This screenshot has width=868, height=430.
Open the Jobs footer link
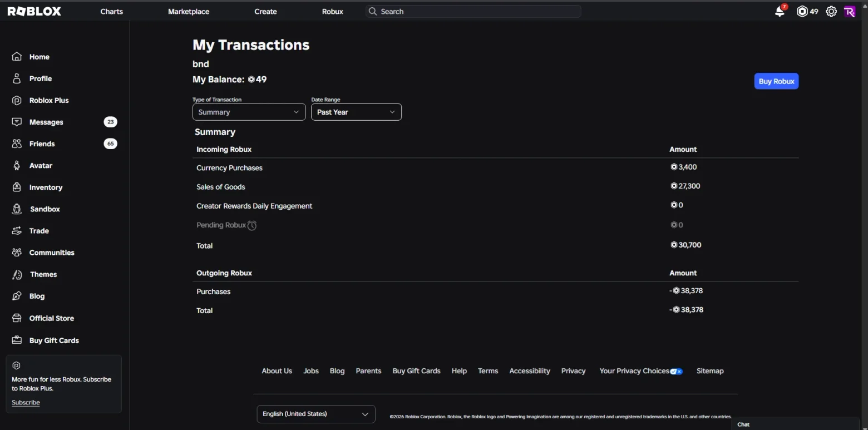pos(311,371)
